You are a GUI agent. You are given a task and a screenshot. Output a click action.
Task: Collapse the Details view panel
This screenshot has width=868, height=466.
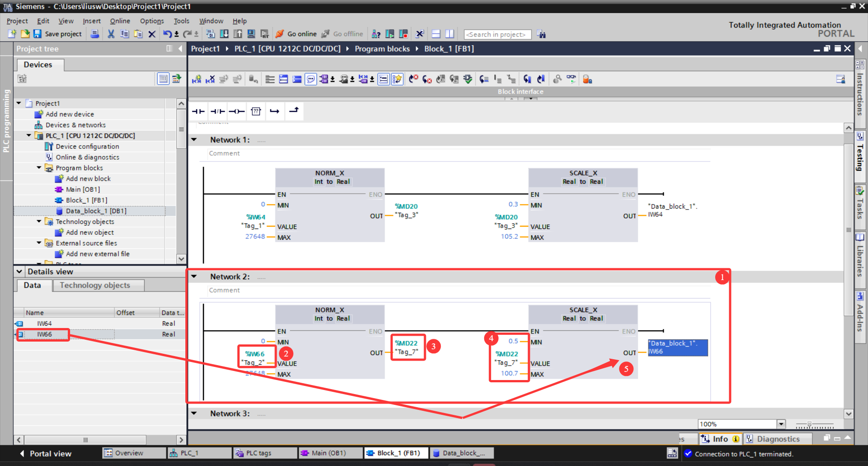tap(19, 271)
